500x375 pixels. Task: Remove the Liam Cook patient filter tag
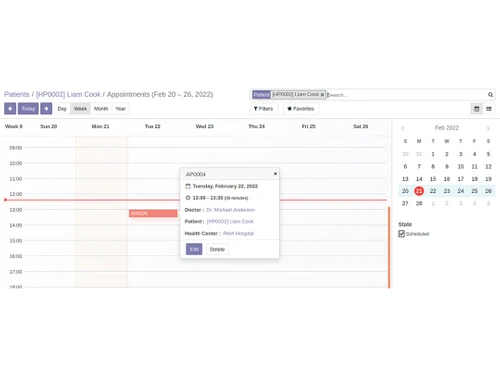[322, 95]
